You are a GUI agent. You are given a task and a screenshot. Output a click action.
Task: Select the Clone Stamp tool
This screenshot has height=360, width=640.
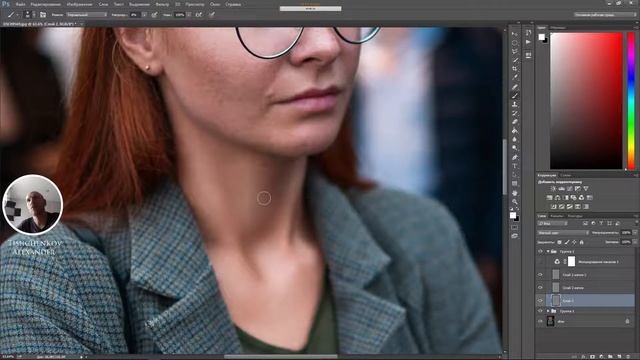[x=515, y=104]
